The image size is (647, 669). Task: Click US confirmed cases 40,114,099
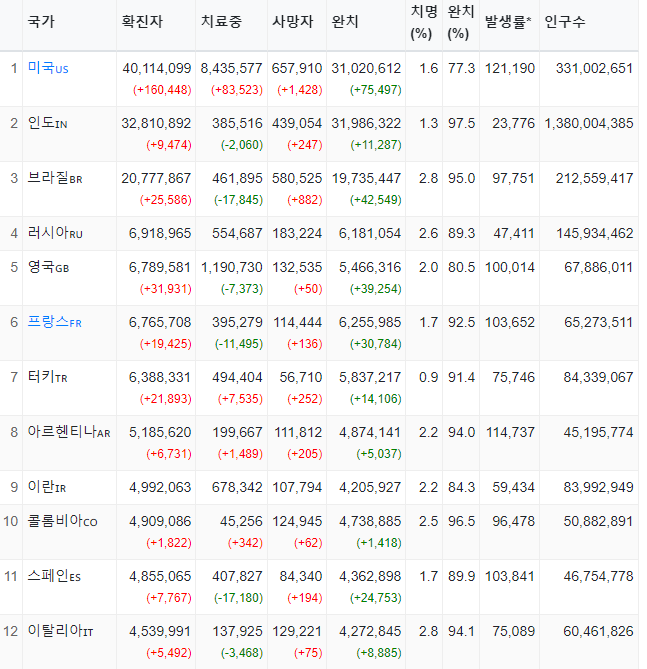click(x=157, y=68)
